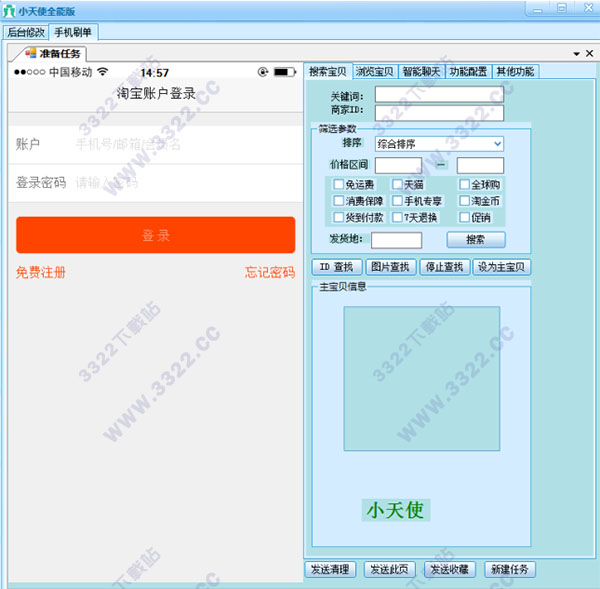The width and height of the screenshot is (600, 589).
Task: Click the orange 登录 button
Action: tap(156, 235)
